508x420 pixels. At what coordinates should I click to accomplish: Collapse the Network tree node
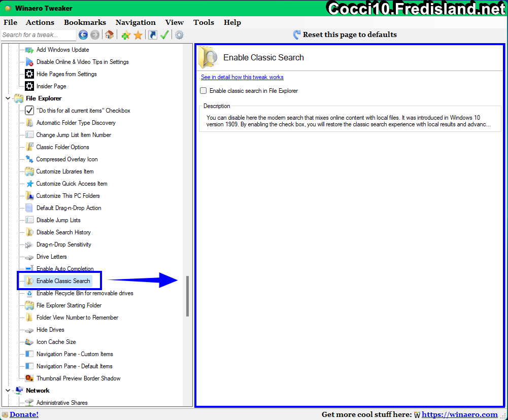(x=8, y=391)
